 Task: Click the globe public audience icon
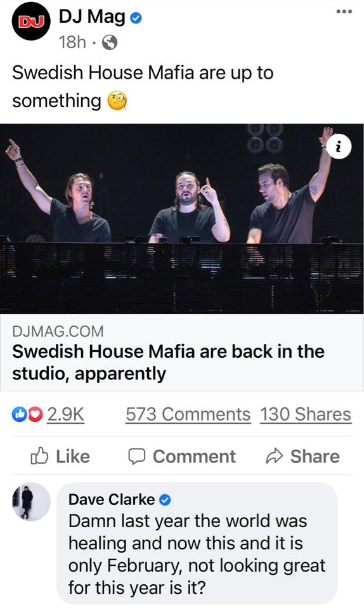coord(110,42)
